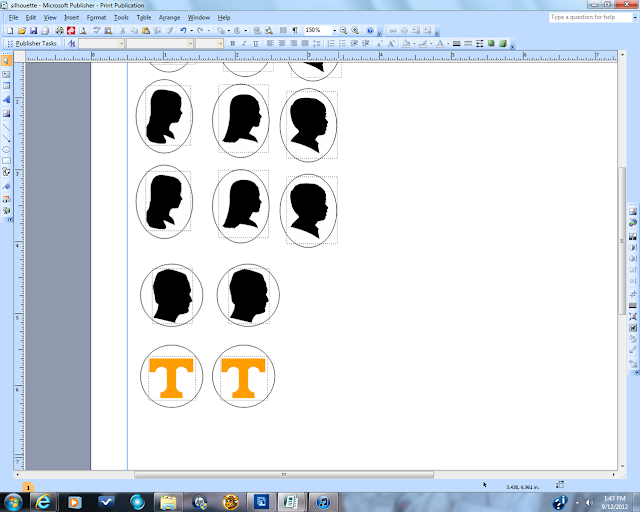This screenshot has height=512, width=640.
Task: Expand Formatting toolbar options arrow
Action: 513,45
